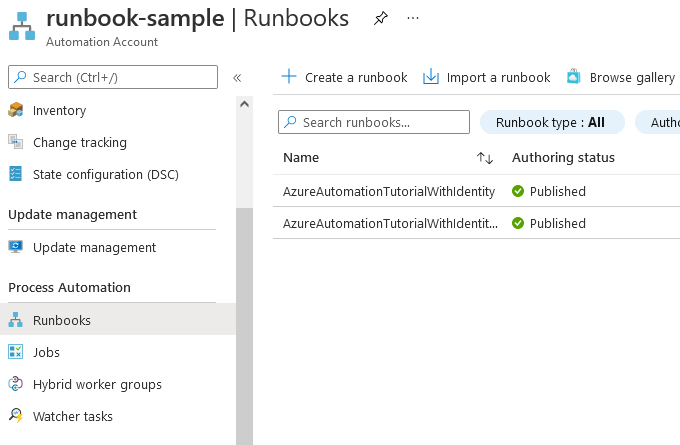Import a runbook
This screenshot has width=680, height=445.
click(487, 77)
